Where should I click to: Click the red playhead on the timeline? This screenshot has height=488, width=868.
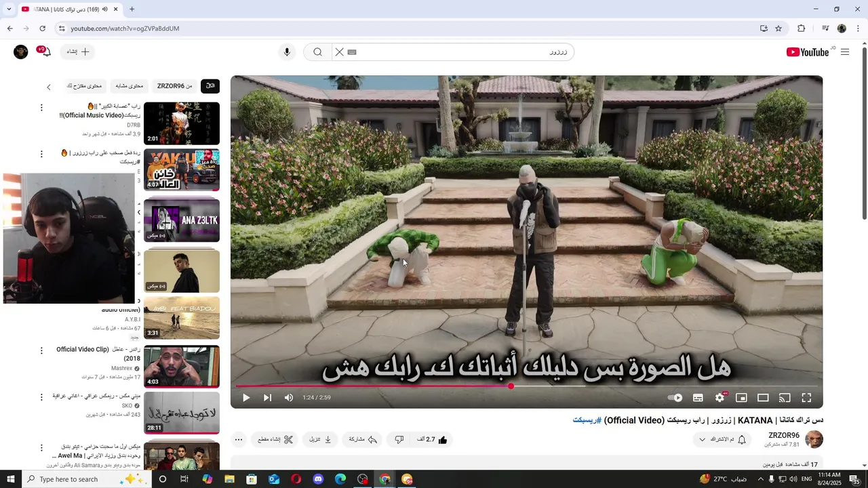(511, 386)
